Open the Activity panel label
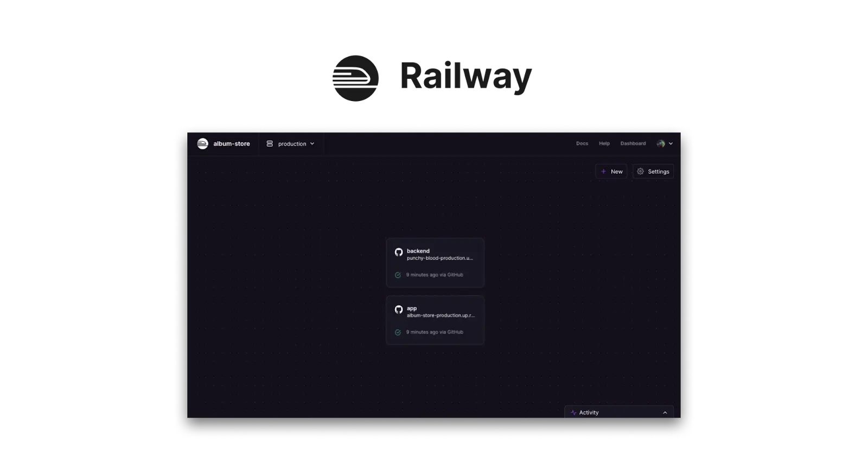 coord(589,413)
